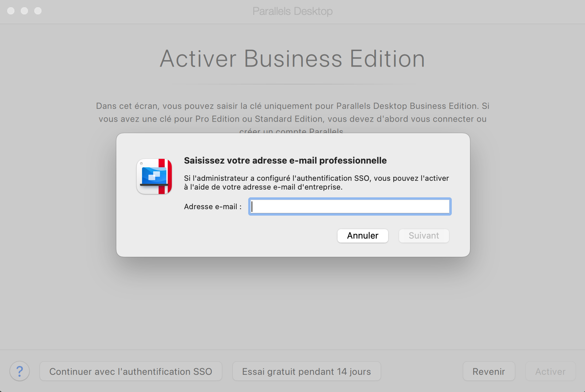Click the dialog heading 'Saisissez votre adresse e-mail professionnelle'
This screenshot has width=585, height=392.
pos(285,161)
